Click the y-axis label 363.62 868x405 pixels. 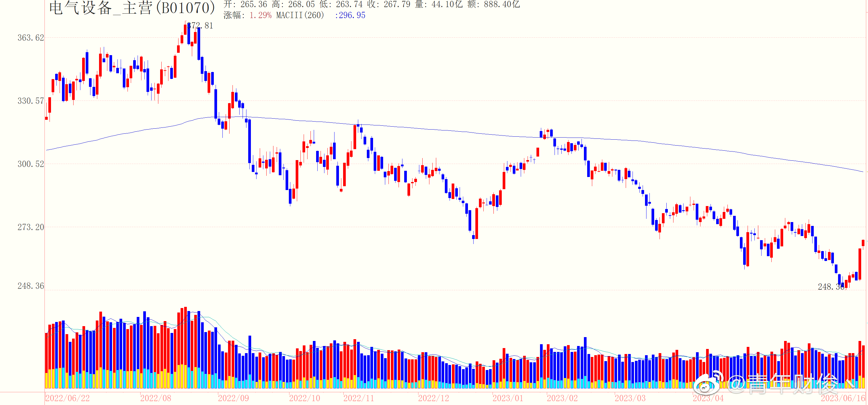coord(31,38)
